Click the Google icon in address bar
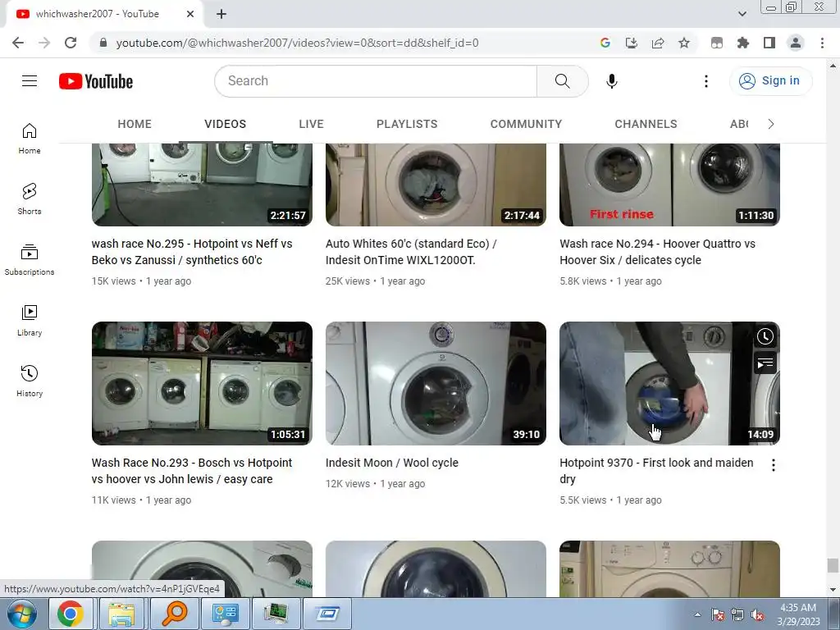The image size is (840, 630). pyautogui.click(x=605, y=43)
